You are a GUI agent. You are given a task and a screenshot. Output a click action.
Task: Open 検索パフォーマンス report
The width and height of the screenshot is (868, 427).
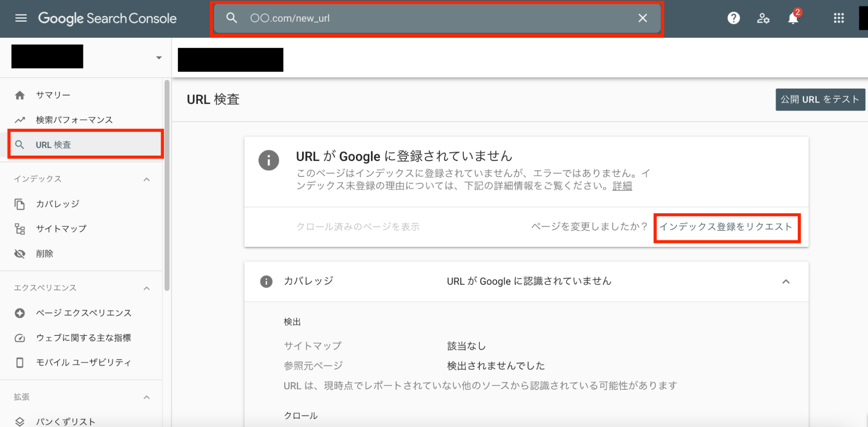pyautogui.click(x=74, y=120)
